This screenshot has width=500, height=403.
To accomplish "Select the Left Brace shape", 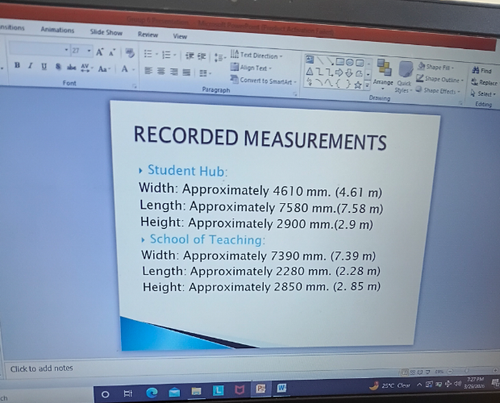I will [x=338, y=84].
